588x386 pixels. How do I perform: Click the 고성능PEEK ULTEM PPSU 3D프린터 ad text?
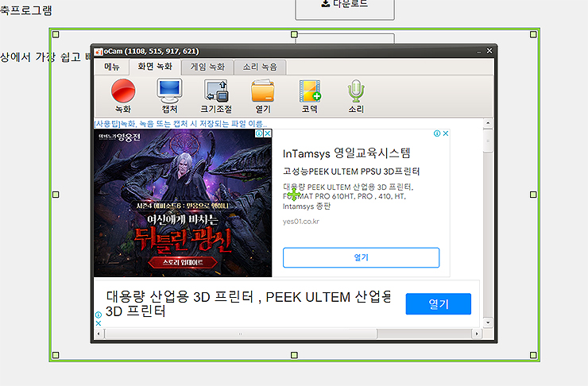351,172
